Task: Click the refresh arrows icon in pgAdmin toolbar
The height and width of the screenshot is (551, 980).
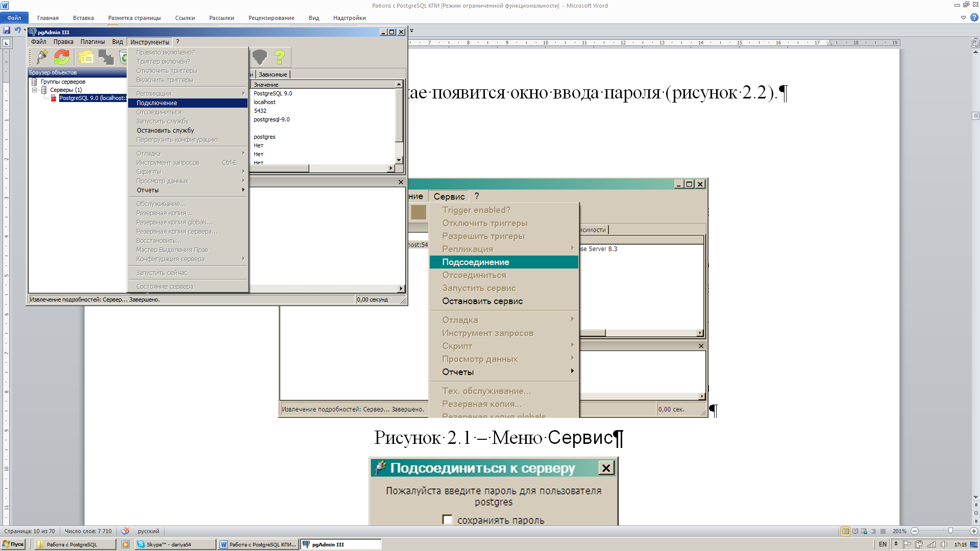Action: (x=62, y=57)
